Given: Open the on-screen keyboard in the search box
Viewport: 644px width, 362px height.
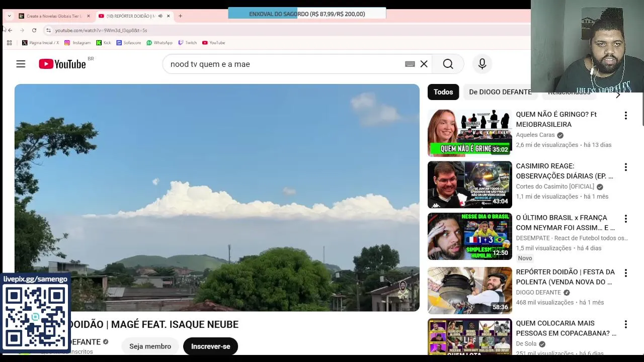Looking at the screenshot, I should tap(410, 64).
